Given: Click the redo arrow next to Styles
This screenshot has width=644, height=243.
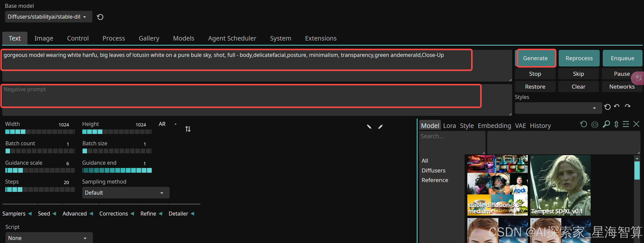Looking at the screenshot, I should [x=627, y=106].
